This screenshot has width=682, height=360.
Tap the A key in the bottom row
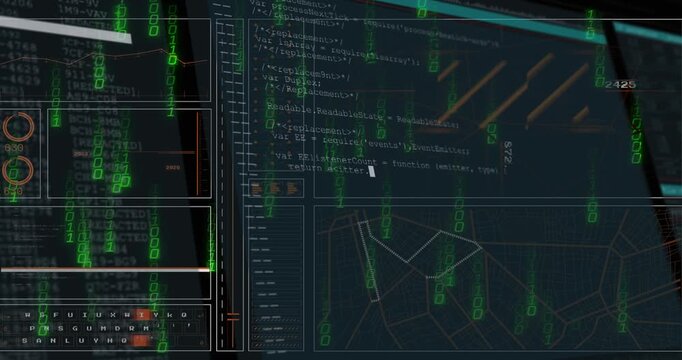pos(39,341)
